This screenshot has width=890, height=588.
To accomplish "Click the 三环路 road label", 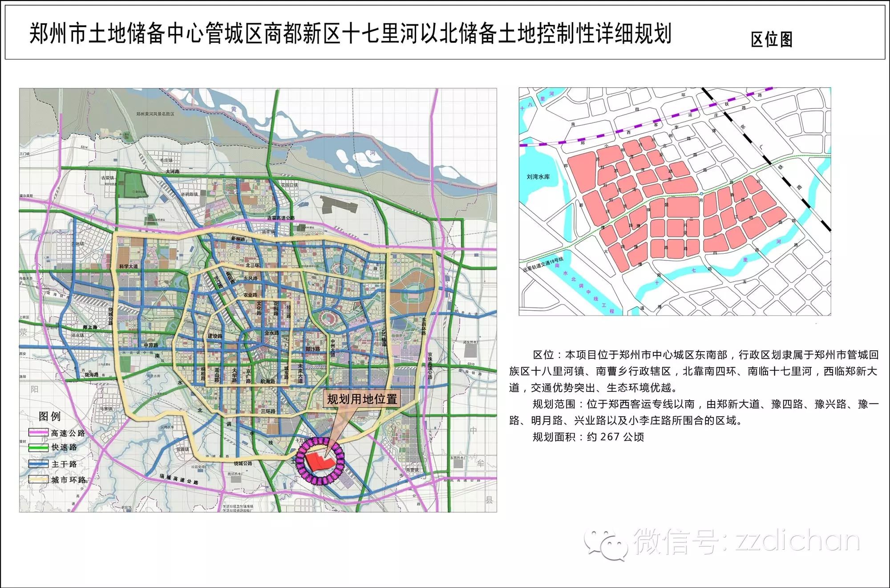I will [268, 411].
